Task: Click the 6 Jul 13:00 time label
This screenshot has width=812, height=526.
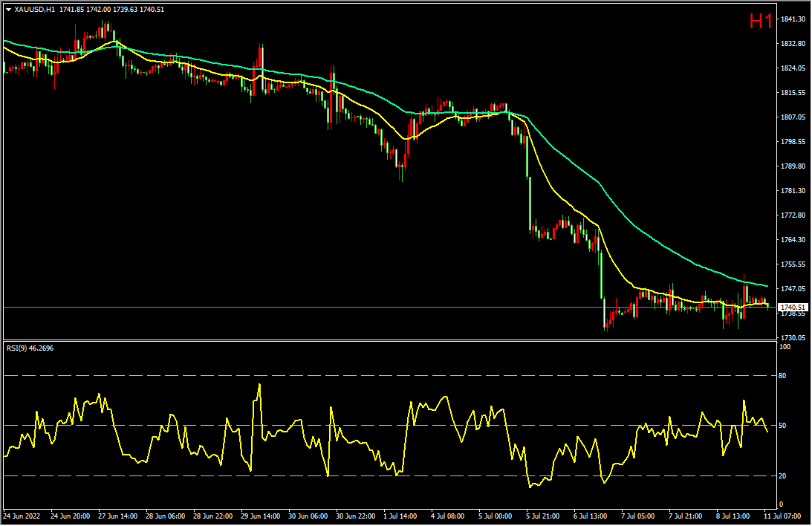Action: tap(591, 516)
